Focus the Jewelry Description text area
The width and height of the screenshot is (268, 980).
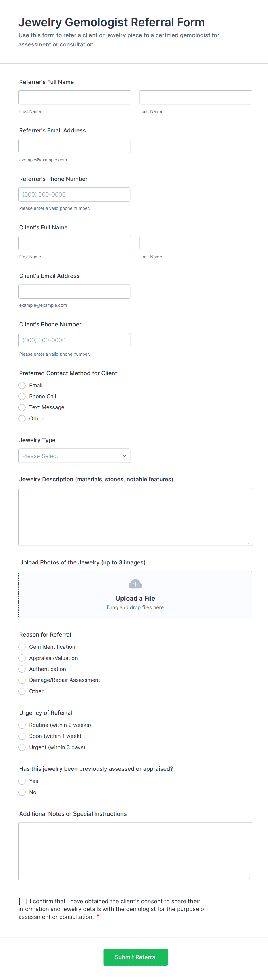click(x=135, y=517)
